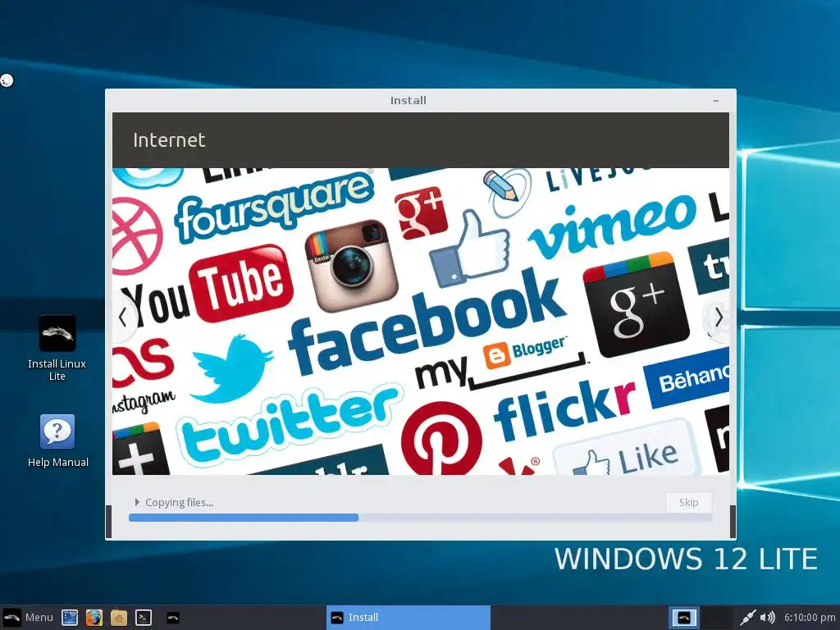This screenshot has height=630, width=840.
Task: Advance to the next slide arrow
Action: [x=719, y=317]
